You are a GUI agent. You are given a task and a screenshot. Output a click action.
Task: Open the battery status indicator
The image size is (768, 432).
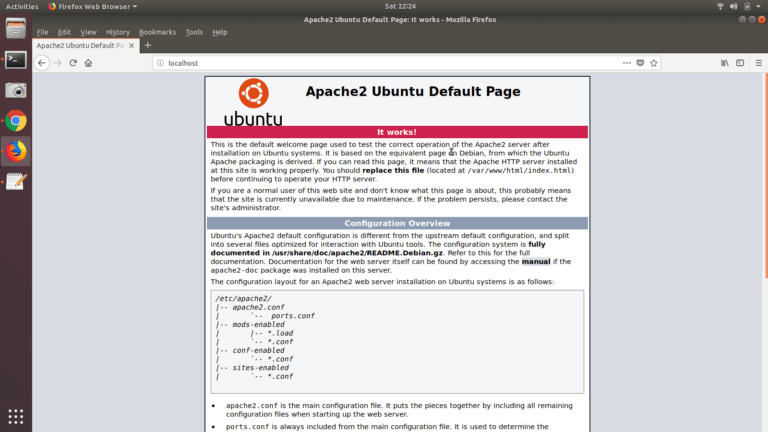747,6
